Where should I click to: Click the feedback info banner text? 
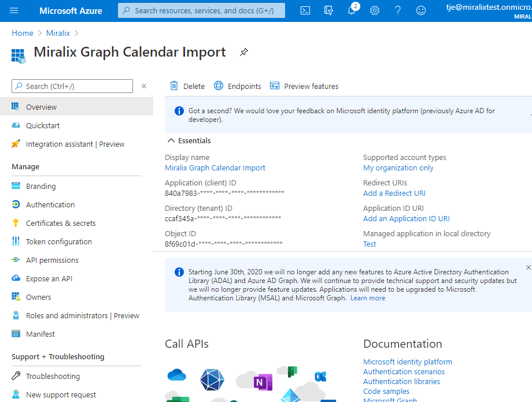(342, 115)
